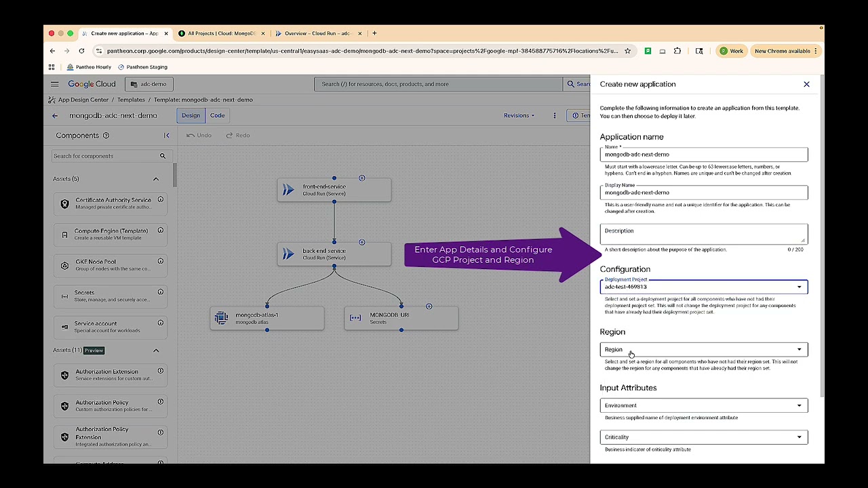Click the top resources search bar
The image size is (868, 488).
[438, 84]
